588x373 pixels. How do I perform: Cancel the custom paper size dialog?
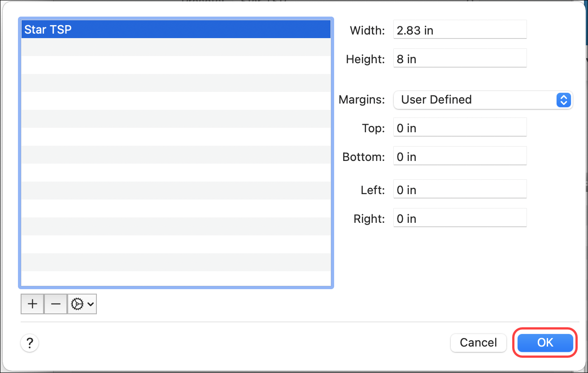pyautogui.click(x=478, y=343)
